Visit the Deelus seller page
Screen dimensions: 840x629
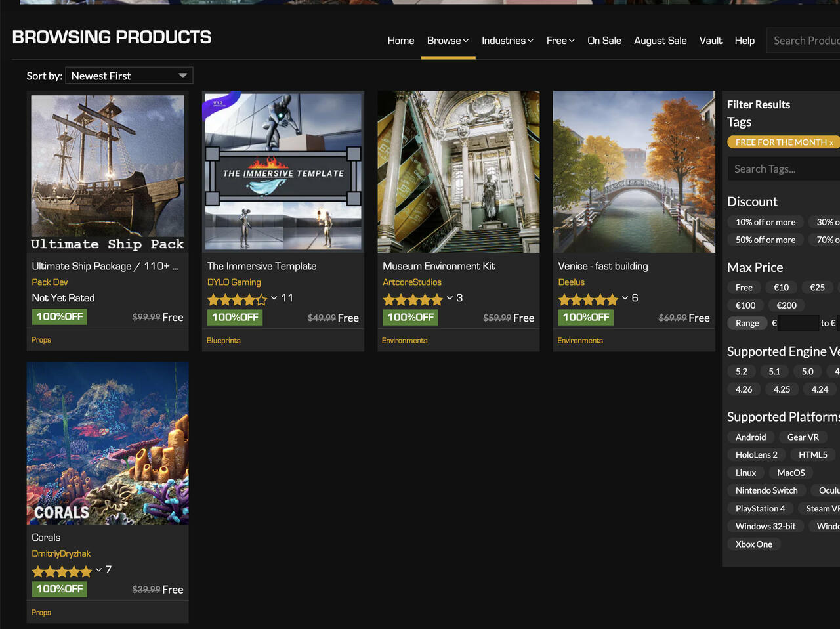point(572,282)
